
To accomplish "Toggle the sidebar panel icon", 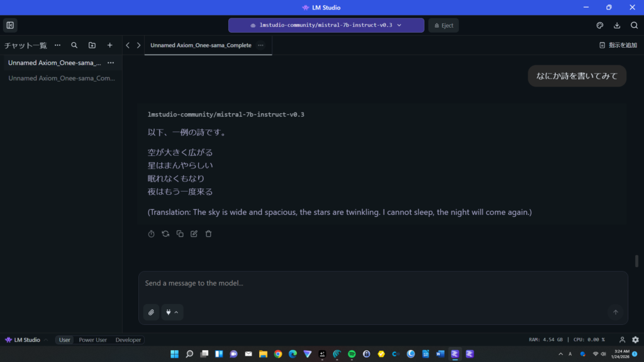I will pyautogui.click(x=10, y=25).
